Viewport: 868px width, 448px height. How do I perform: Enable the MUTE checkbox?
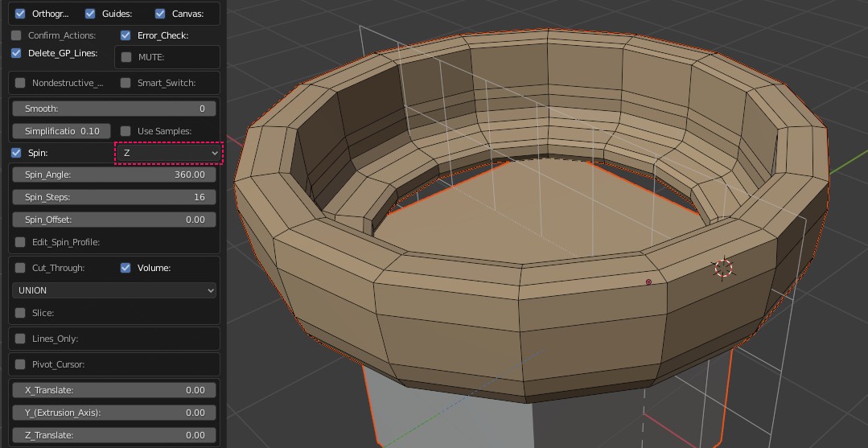coord(126,57)
